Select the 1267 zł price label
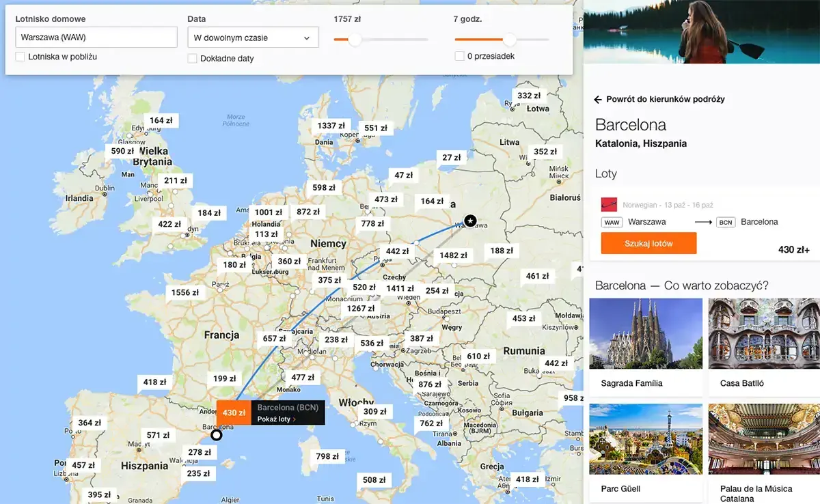 [361, 309]
